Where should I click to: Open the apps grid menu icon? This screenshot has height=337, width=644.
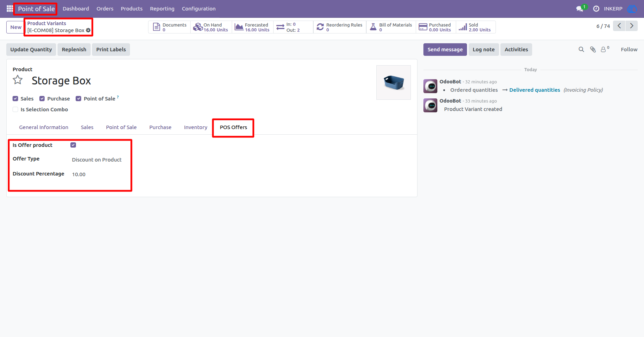(10, 8)
